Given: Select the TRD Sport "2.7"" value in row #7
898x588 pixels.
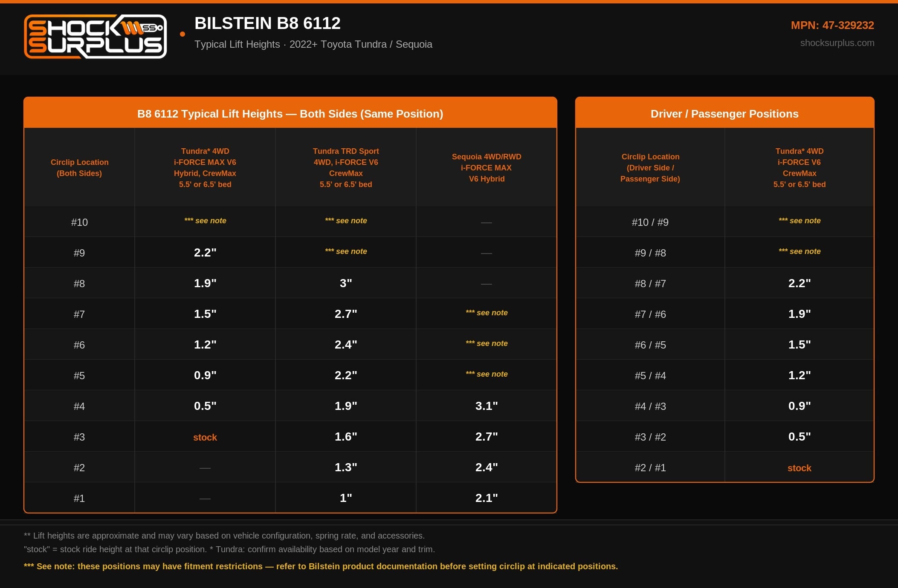Looking at the screenshot, I should [x=346, y=314].
